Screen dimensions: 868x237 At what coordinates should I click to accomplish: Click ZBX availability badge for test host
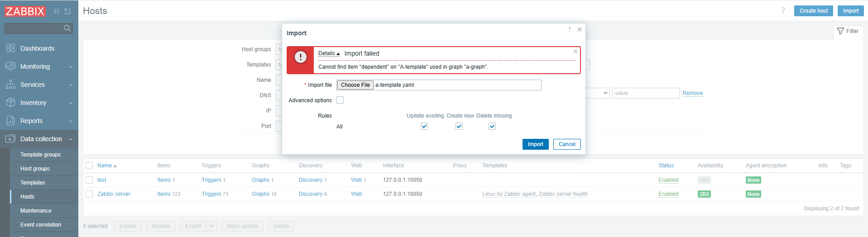point(704,180)
